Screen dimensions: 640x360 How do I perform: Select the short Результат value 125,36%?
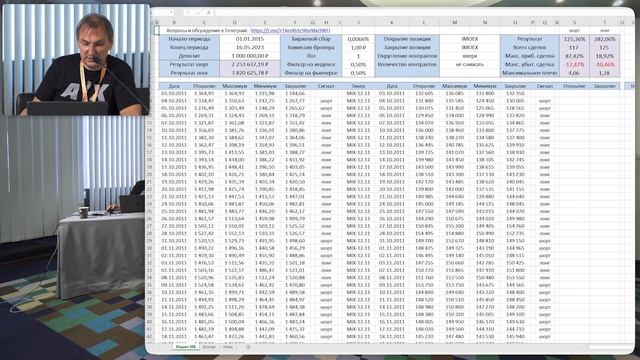tap(574, 39)
